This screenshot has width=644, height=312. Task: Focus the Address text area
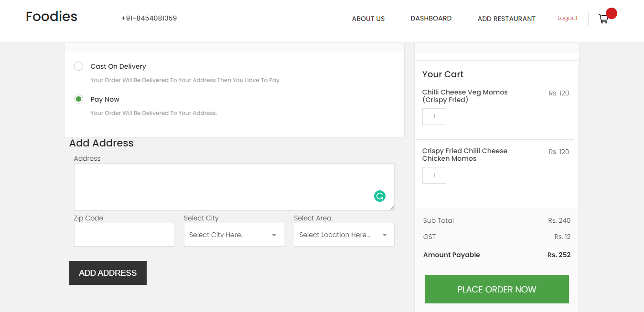pos(234,187)
